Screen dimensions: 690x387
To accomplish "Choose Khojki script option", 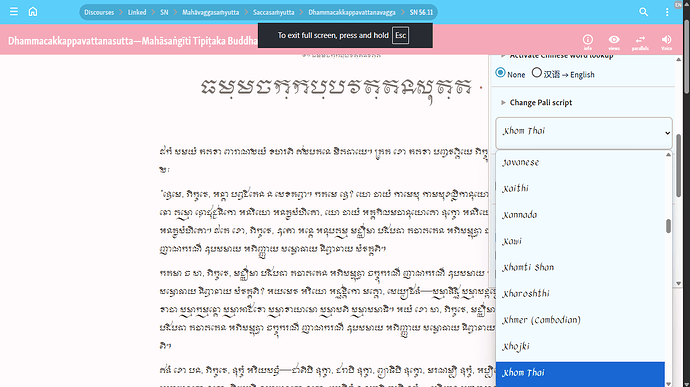I will click(x=580, y=346).
